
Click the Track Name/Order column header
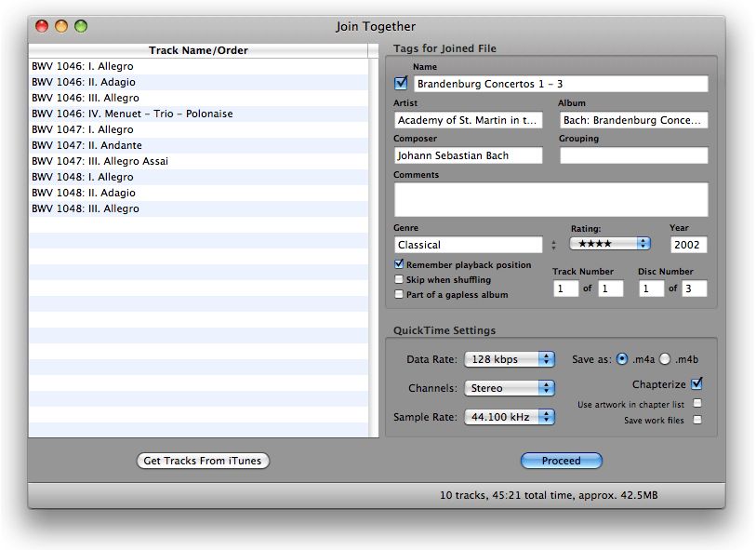pos(198,50)
